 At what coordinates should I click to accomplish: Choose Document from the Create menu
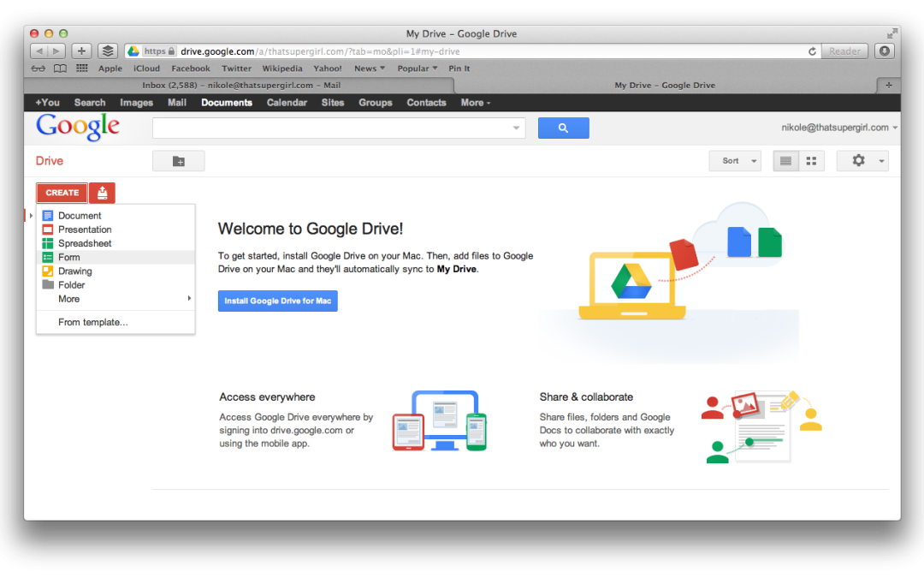pyautogui.click(x=116, y=216)
